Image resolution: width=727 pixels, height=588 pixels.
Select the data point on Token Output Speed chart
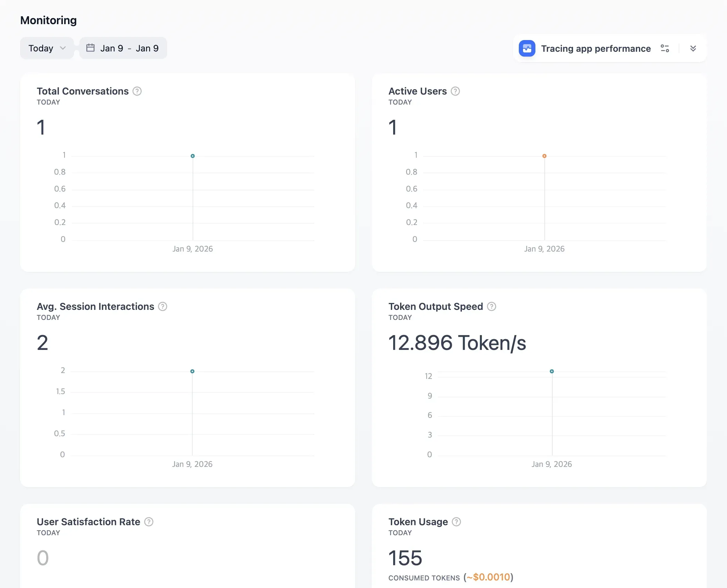coord(552,371)
